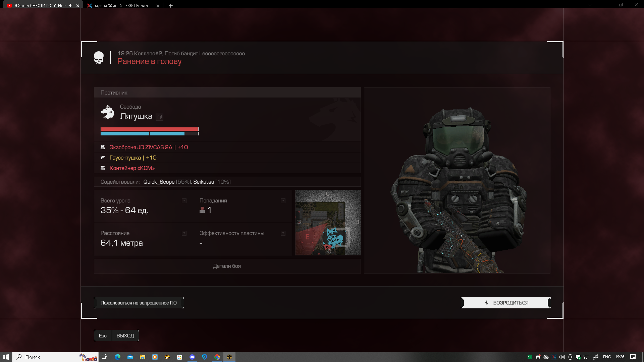
Task: Click the death skull icon
Action: tap(99, 58)
